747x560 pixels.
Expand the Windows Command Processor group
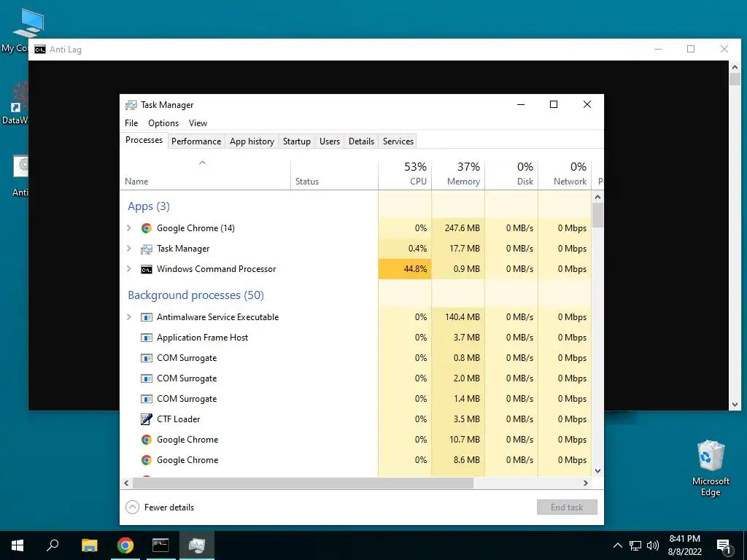pyautogui.click(x=128, y=269)
